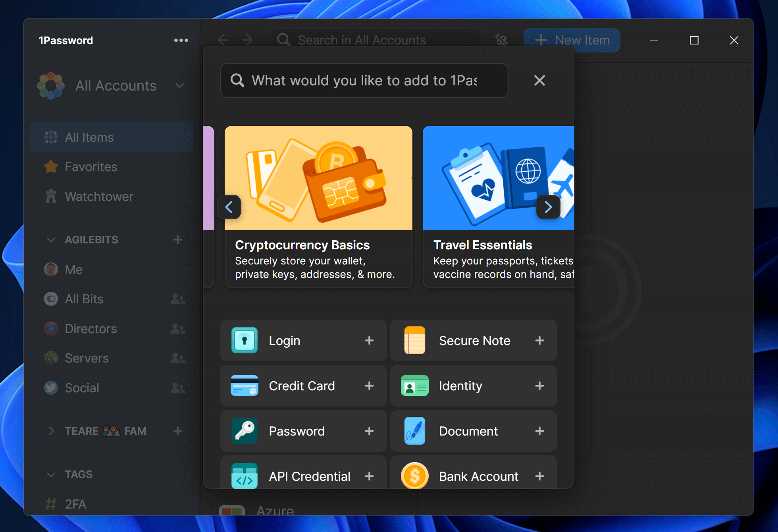This screenshot has height=532, width=778.
Task: Expand the TEARE FAM section
Action: click(51, 431)
